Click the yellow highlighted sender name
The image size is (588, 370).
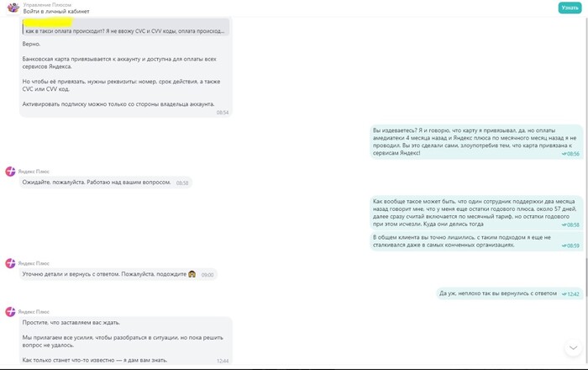pos(48,23)
